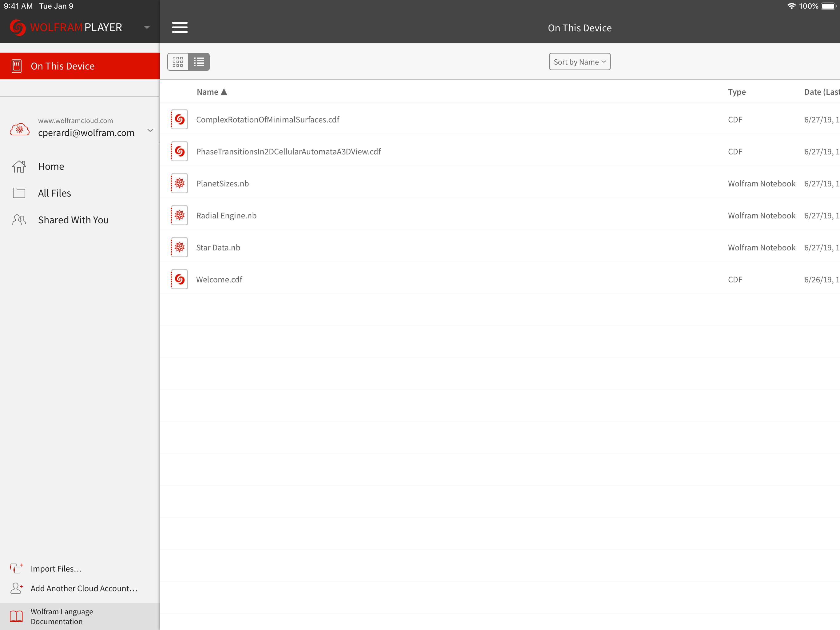Open the hamburger menu icon

[180, 27]
